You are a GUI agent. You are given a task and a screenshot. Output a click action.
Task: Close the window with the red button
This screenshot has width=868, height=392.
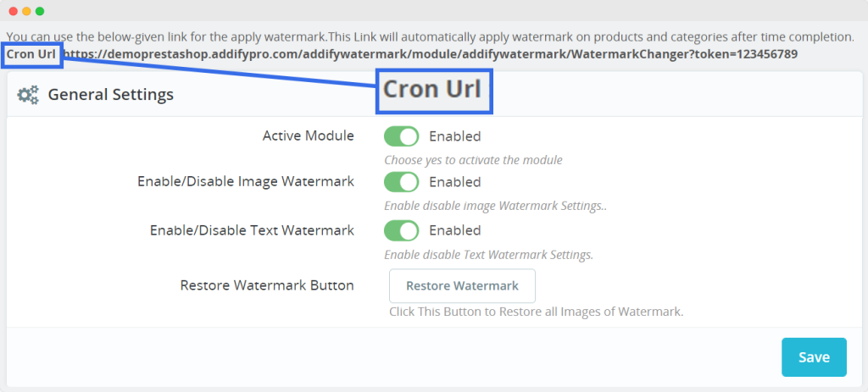[x=13, y=12]
